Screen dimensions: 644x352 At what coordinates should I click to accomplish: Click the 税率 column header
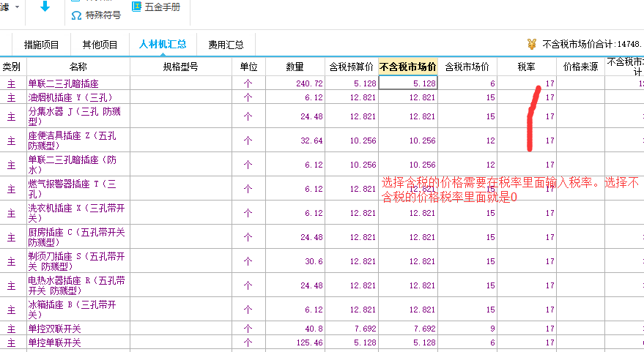pyautogui.click(x=526, y=67)
